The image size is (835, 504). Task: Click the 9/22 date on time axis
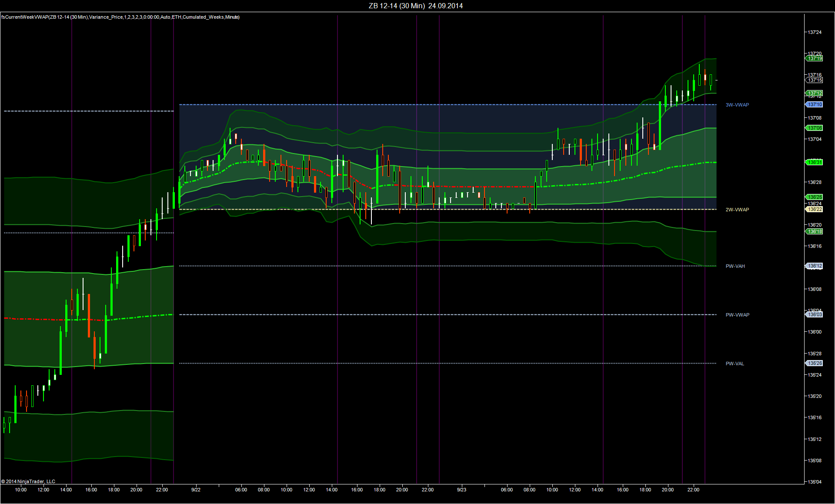point(196,490)
